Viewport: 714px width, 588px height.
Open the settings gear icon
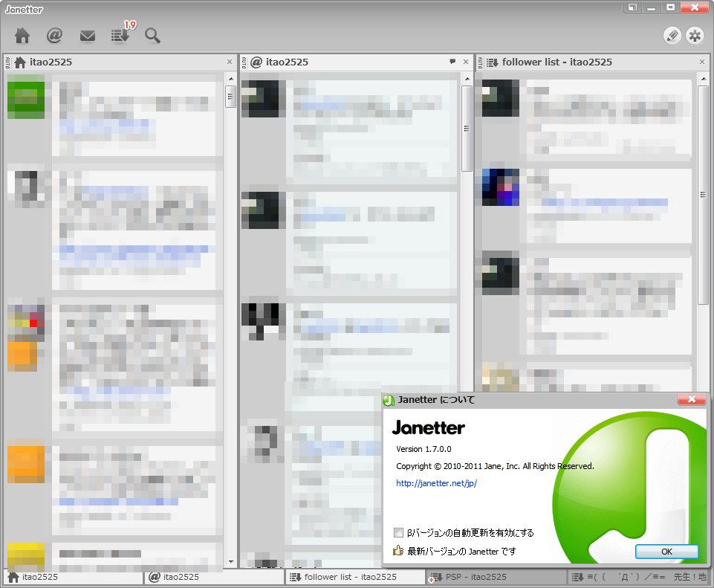point(695,36)
